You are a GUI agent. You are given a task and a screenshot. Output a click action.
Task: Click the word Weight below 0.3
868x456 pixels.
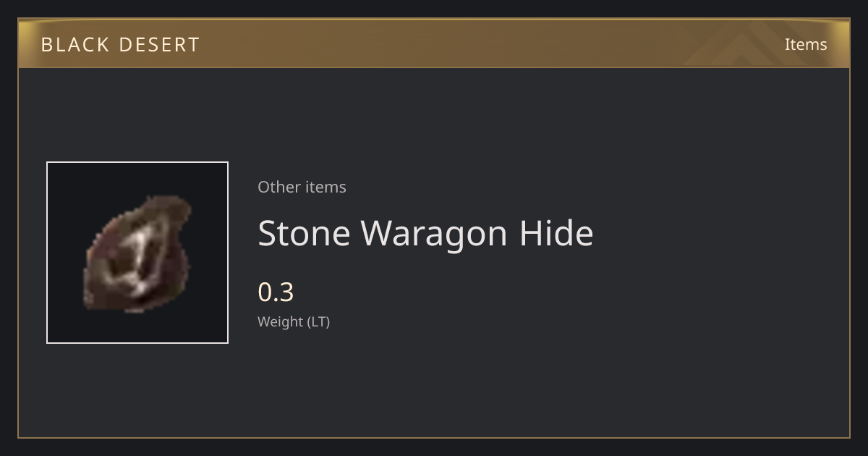click(281, 321)
